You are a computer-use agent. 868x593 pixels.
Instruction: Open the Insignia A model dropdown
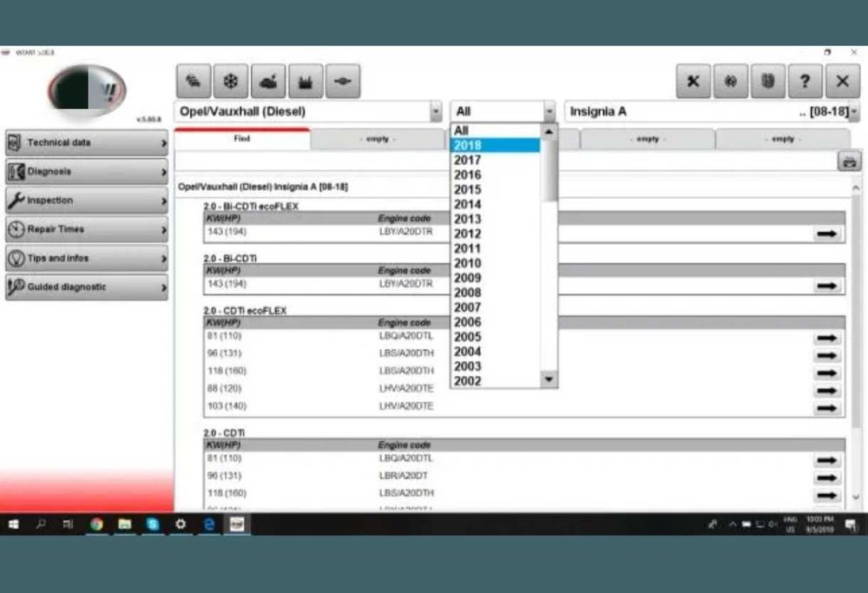coord(854,112)
